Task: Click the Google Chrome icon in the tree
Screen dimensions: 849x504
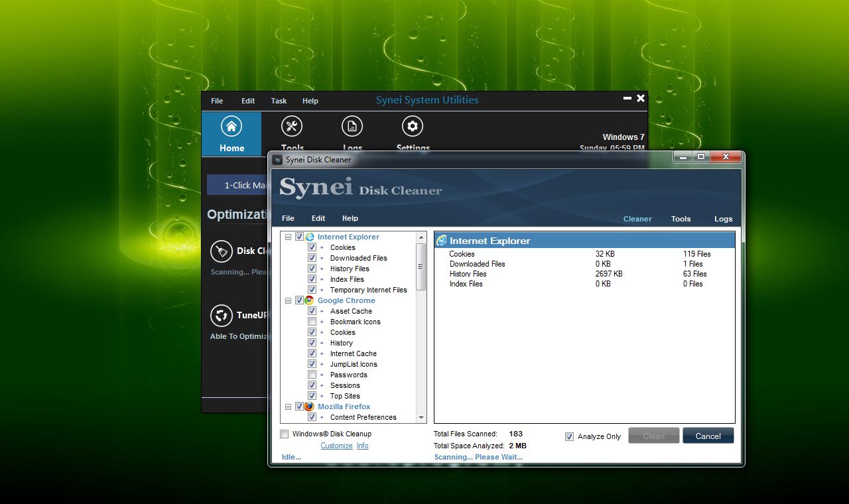Action: point(310,300)
